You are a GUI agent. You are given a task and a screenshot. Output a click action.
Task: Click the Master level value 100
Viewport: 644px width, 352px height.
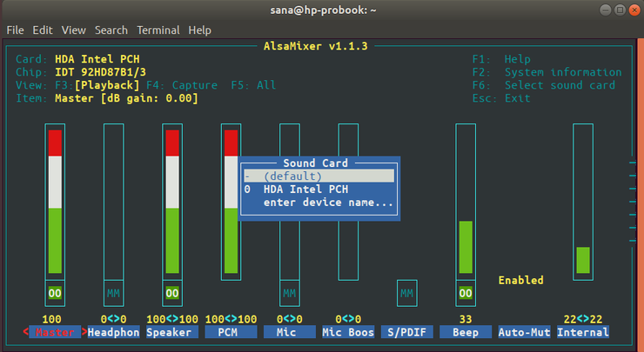click(x=51, y=319)
